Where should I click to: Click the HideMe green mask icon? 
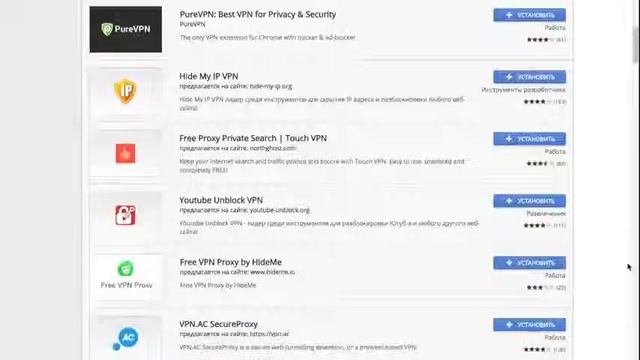(126, 269)
